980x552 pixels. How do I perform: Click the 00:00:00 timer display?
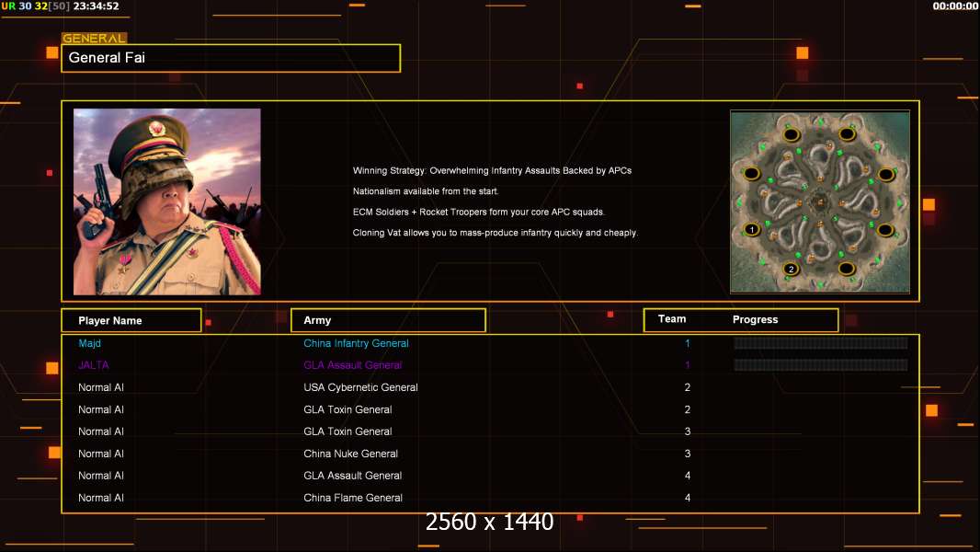[x=954, y=6]
